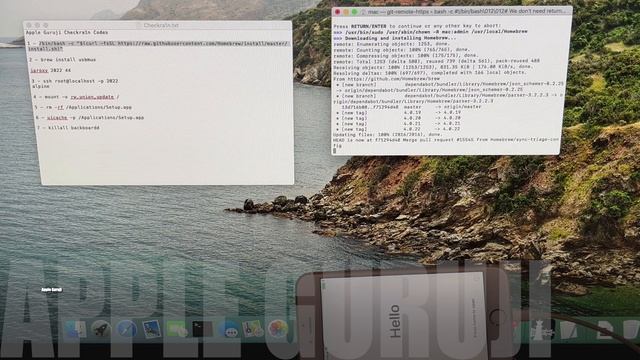Image resolution: width=640 pixels, height=360 pixels.
Task: Minimize Terminal window with yellow button
Action: [x=346, y=12]
